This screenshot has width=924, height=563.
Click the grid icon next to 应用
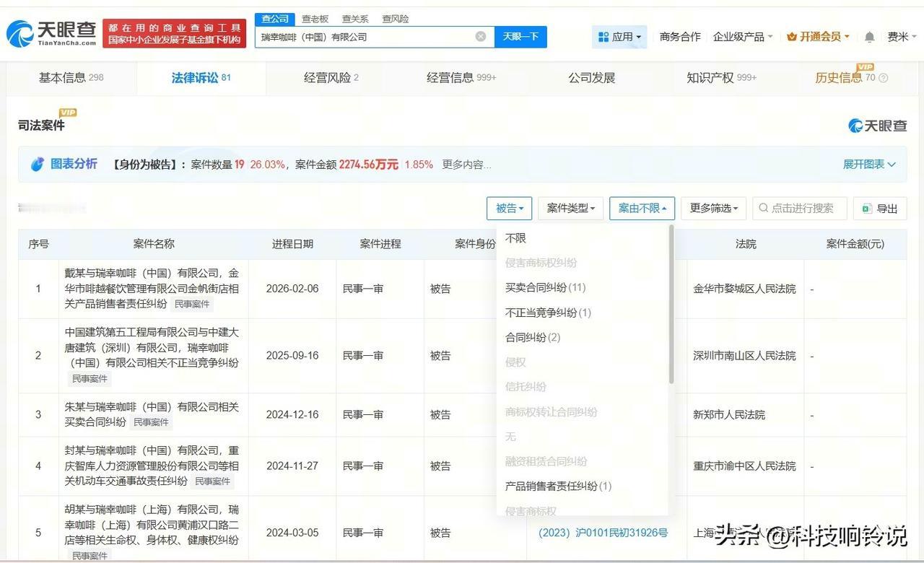[602, 37]
